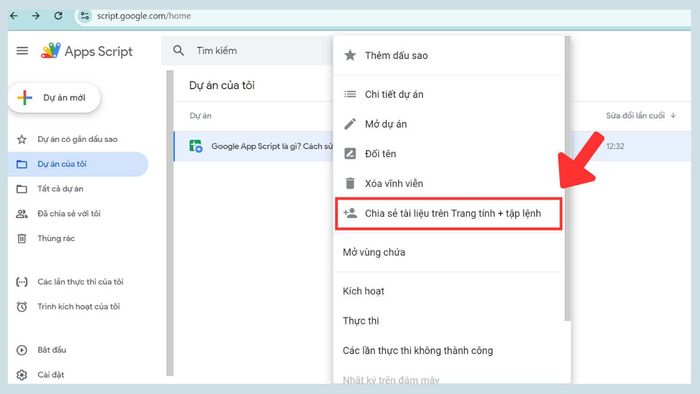Click the 12:32 last modified time

615,146
